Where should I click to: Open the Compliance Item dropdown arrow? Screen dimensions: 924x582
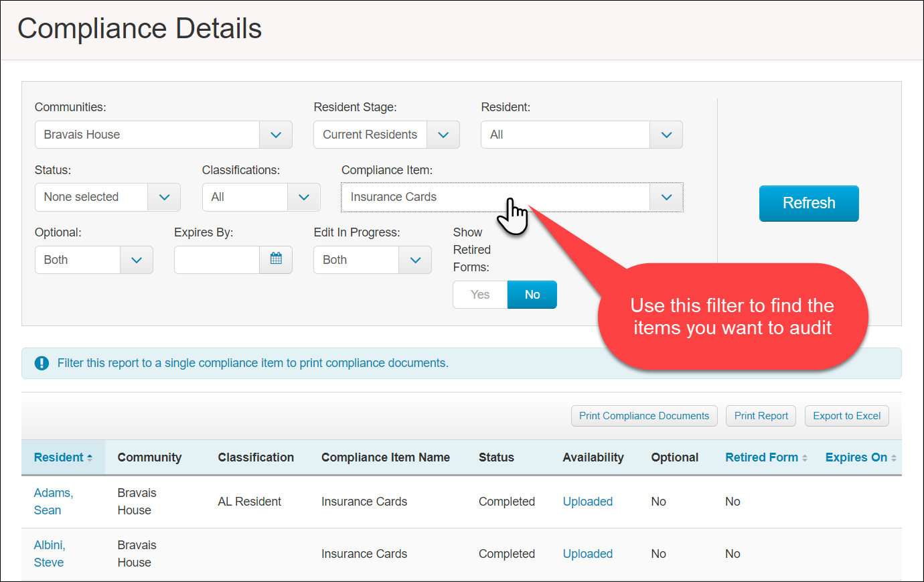click(666, 197)
